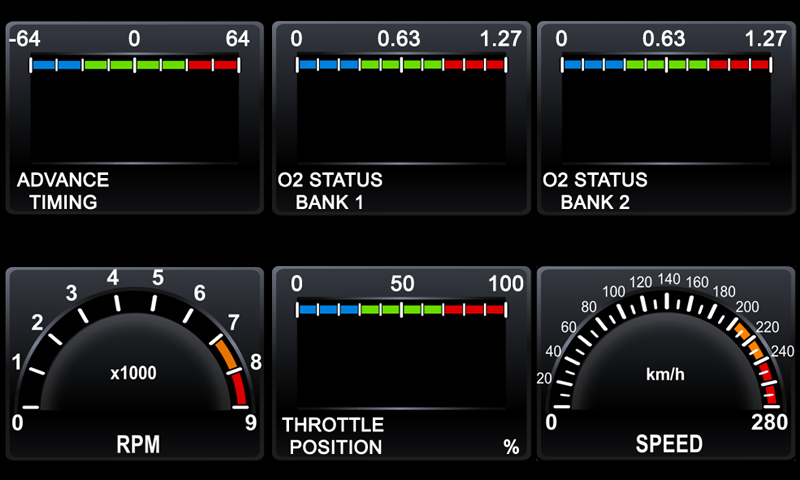Screen dimensions: 800x480
Task: Click the 240 mark on speed dial
Action: point(783,351)
